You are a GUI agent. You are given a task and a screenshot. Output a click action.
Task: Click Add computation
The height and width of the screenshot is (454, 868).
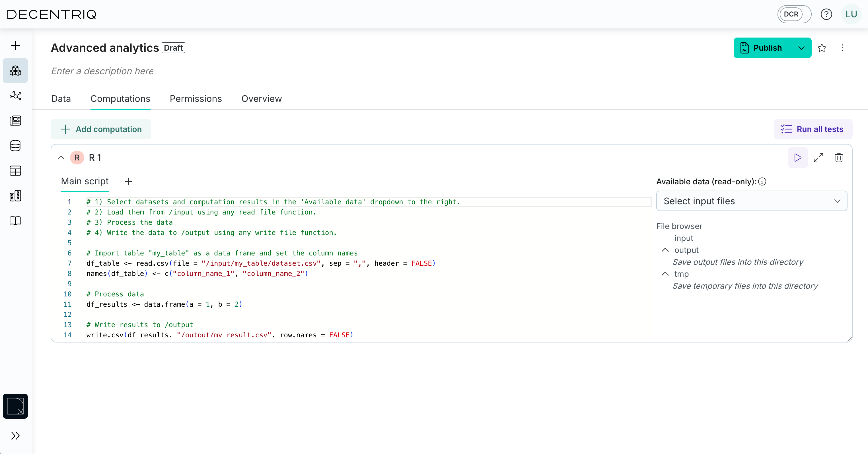(x=101, y=129)
